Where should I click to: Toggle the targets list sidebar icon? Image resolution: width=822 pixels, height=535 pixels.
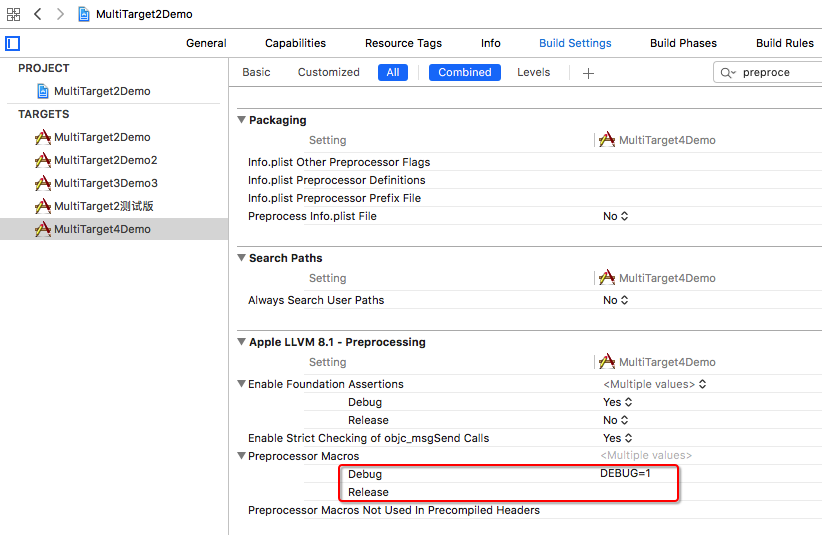13,43
